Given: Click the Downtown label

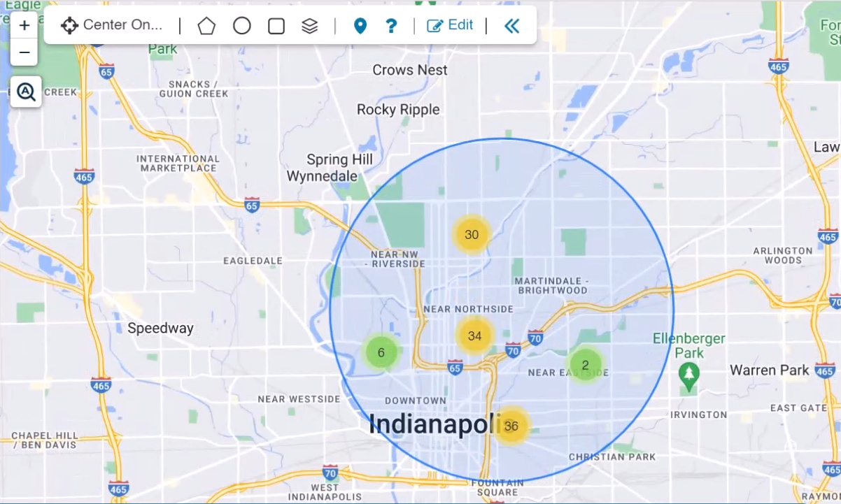Looking at the screenshot, I should pyautogui.click(x=416, y=401).
